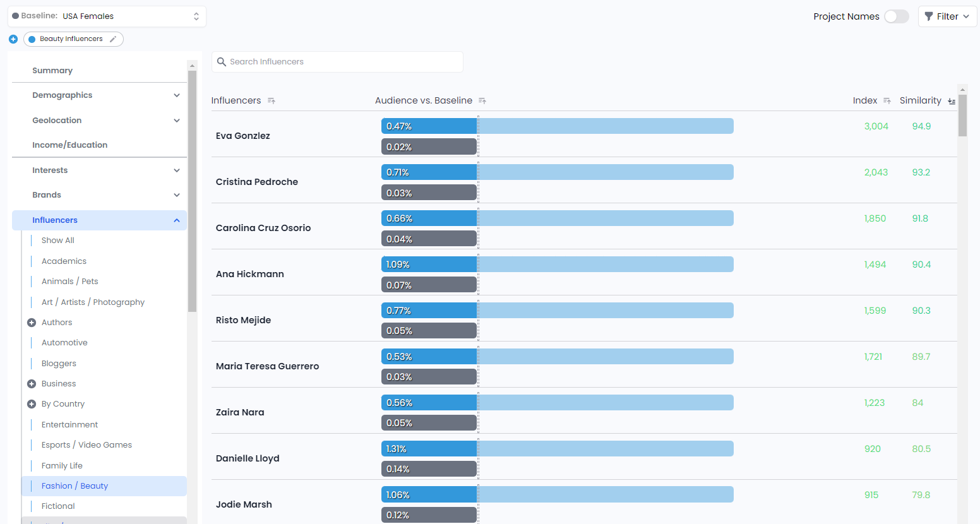This screenshot has height=524, width=980.
Task: Click the Similarity column sort icon
Action: (952, 101)
